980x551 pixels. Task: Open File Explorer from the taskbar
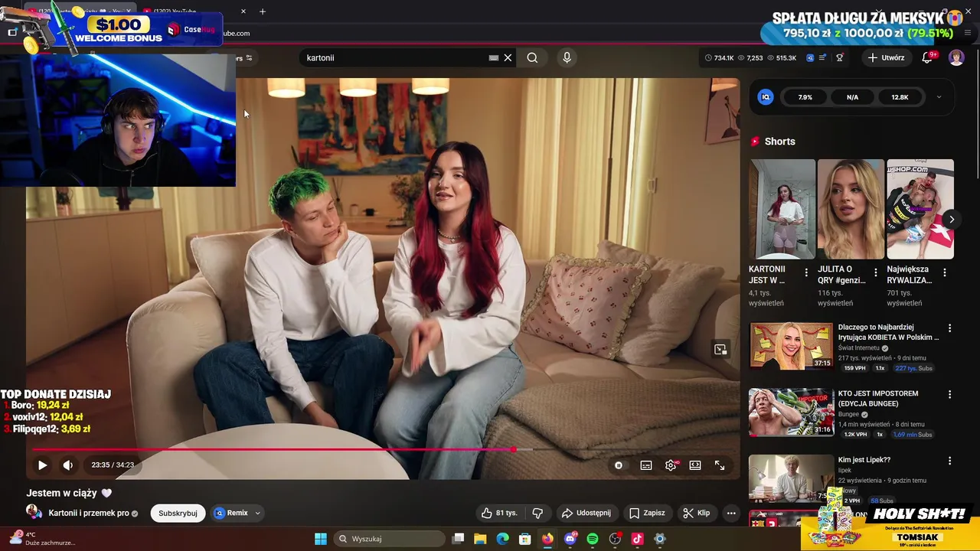[x=480, y=539]
